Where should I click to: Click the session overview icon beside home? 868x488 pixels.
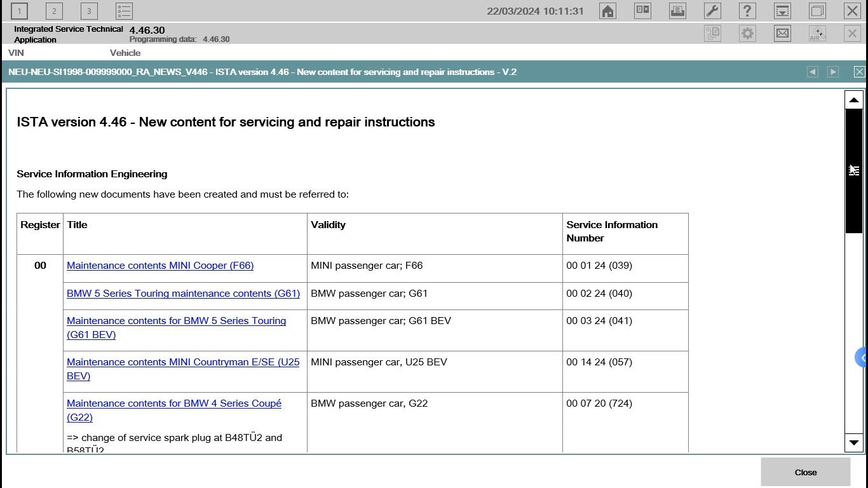(642, 11)
